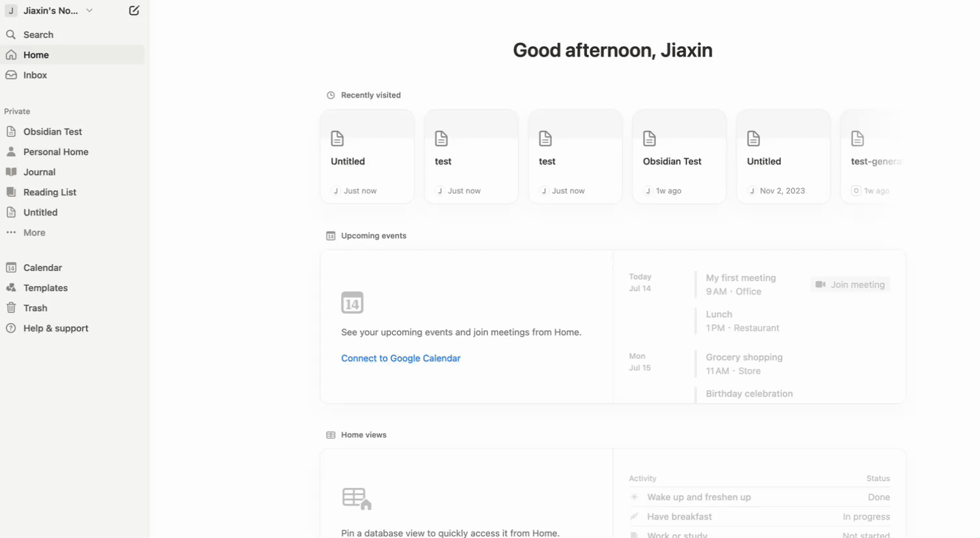Open the test-genera recently visited card
The height and width of the screenshot is (538, 980).
(873, 157)
